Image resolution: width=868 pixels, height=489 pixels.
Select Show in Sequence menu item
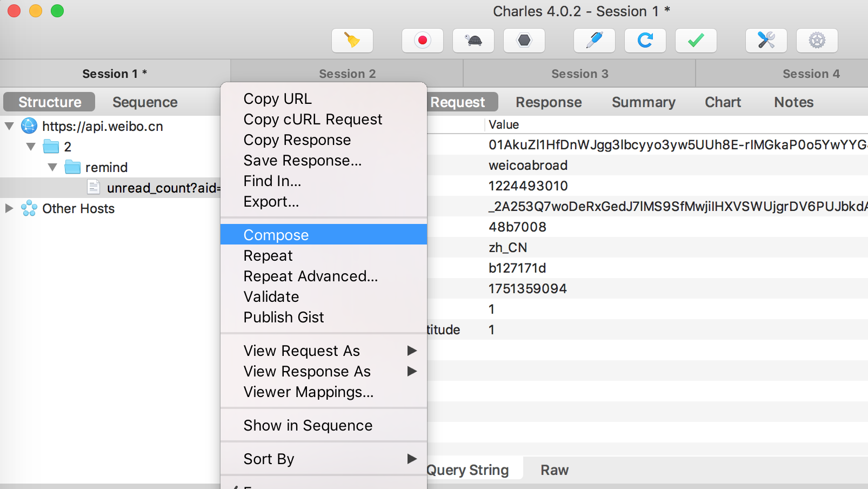(324, 426)
